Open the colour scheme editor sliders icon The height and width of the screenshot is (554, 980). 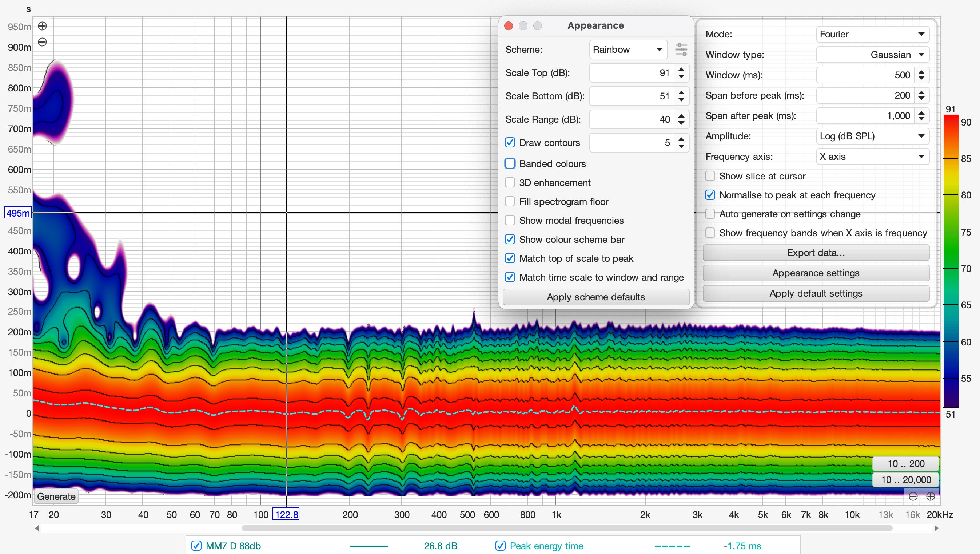tap(681, 50)
